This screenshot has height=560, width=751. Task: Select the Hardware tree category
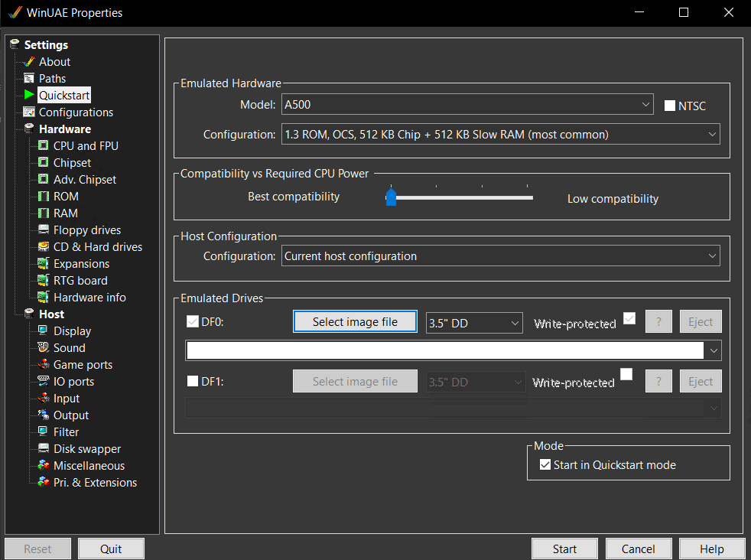tap(65, 129)
